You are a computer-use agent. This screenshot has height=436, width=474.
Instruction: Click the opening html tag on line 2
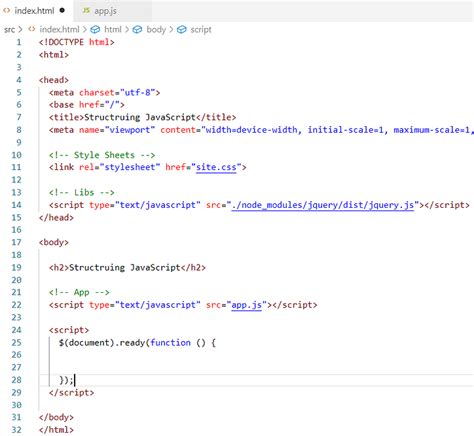click(x=54, y=55)
